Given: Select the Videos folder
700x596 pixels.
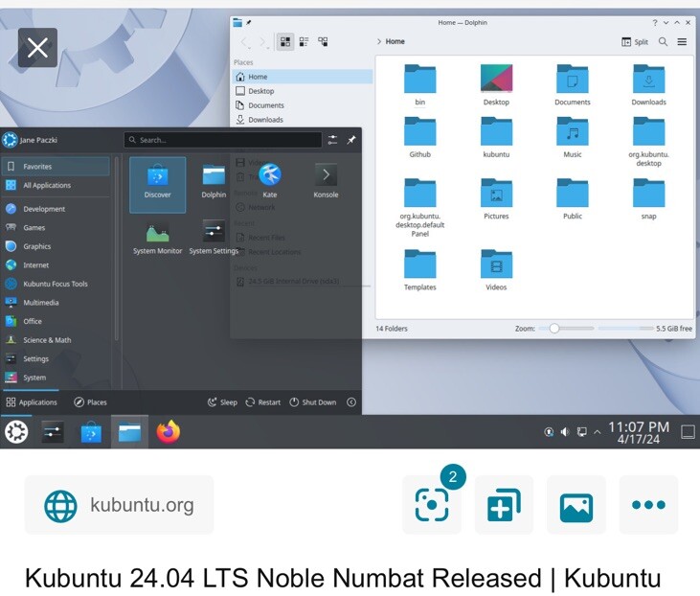Looking at the screenshot, I should click(x=496, y=270).
